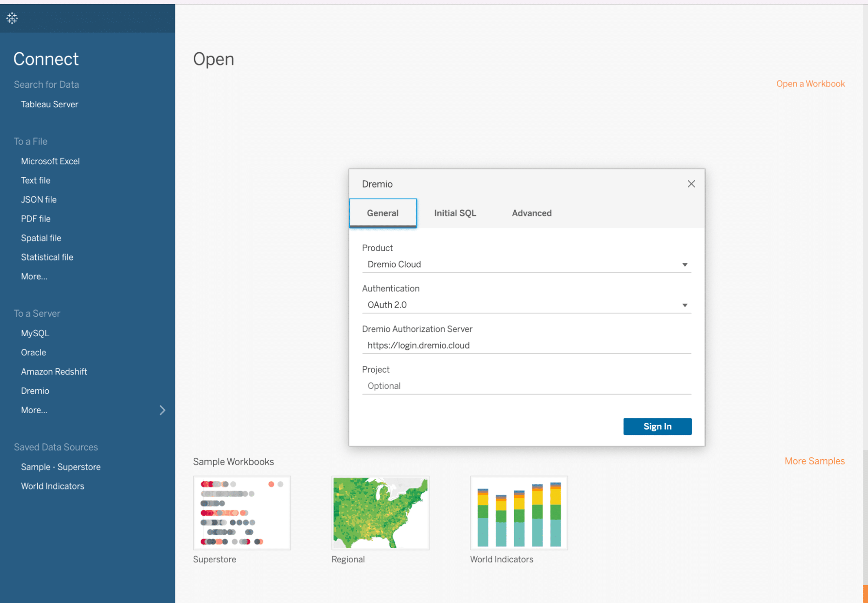Select PDF file connector
The image size is (868, 603).
pos(35,219)
